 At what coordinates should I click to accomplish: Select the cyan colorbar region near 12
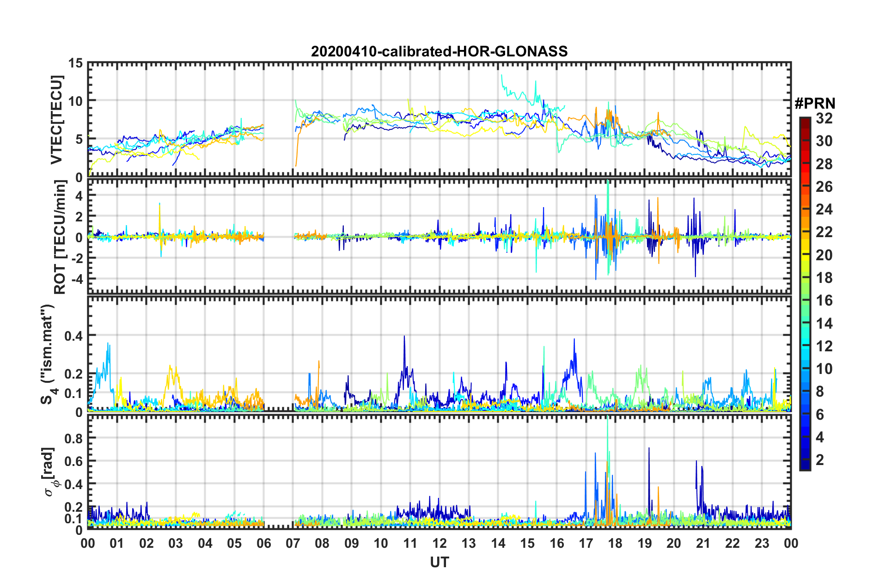(805, 346)
